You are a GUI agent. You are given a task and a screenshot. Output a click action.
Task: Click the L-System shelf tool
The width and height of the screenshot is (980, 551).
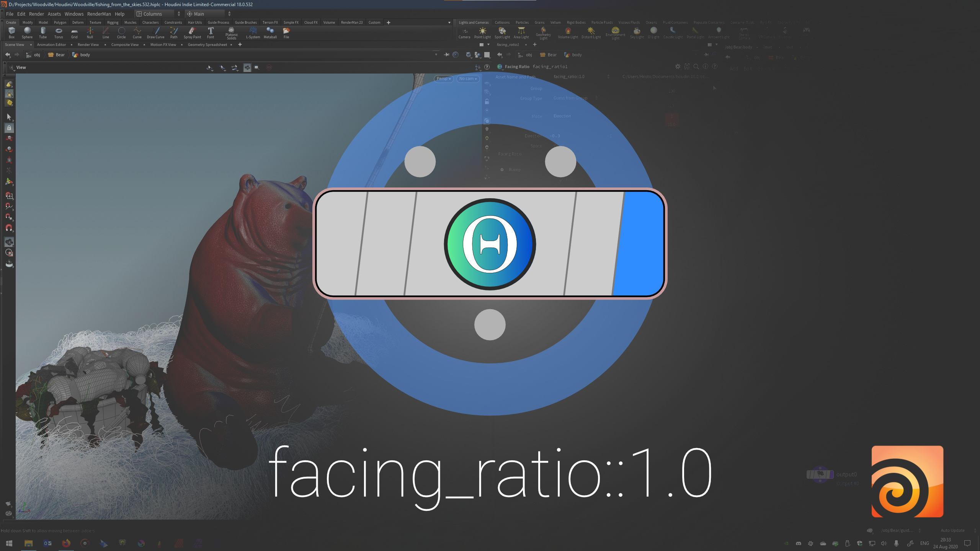pos(253,33)
